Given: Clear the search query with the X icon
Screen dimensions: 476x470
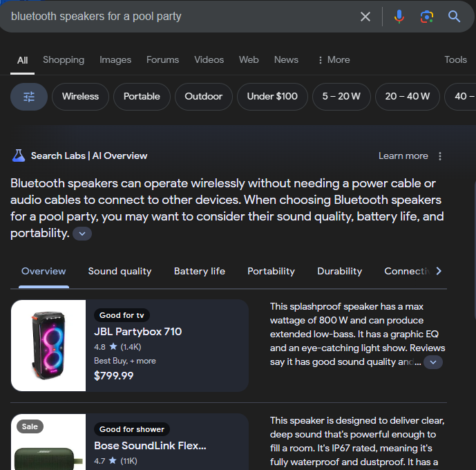Looking at the screenshot, I should [x=365, y=17].
